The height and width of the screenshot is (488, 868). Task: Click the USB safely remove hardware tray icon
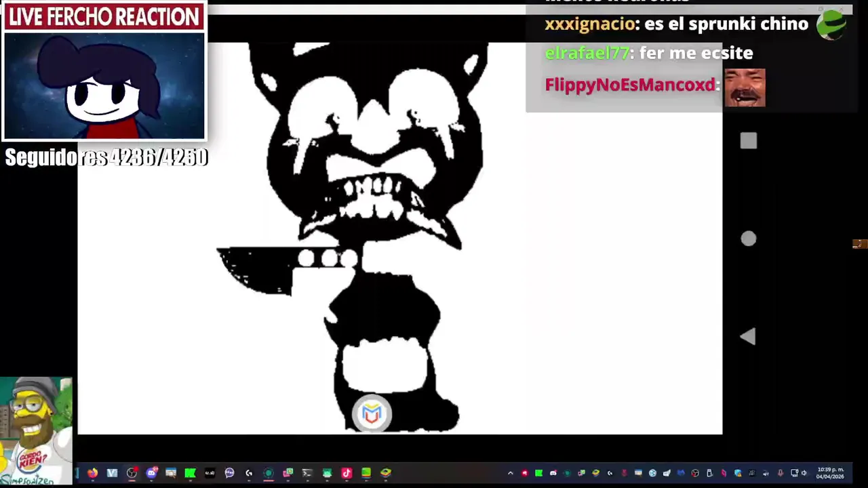click(710, 473)
